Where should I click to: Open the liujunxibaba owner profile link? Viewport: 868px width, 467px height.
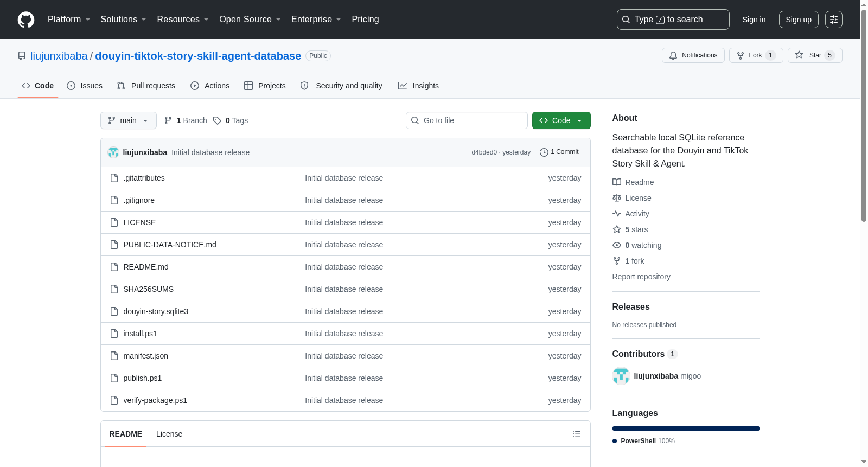[59, 56]
